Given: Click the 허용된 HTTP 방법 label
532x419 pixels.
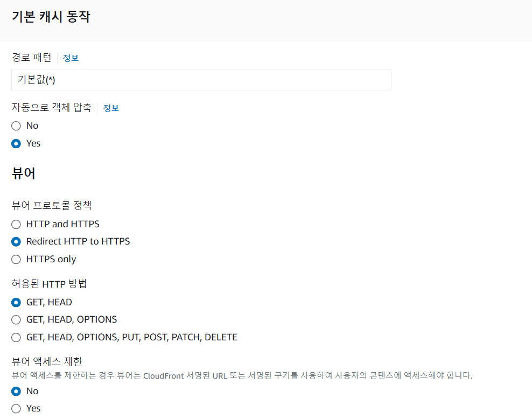Looking at the screenshot, I should click(x=49, y=284).
